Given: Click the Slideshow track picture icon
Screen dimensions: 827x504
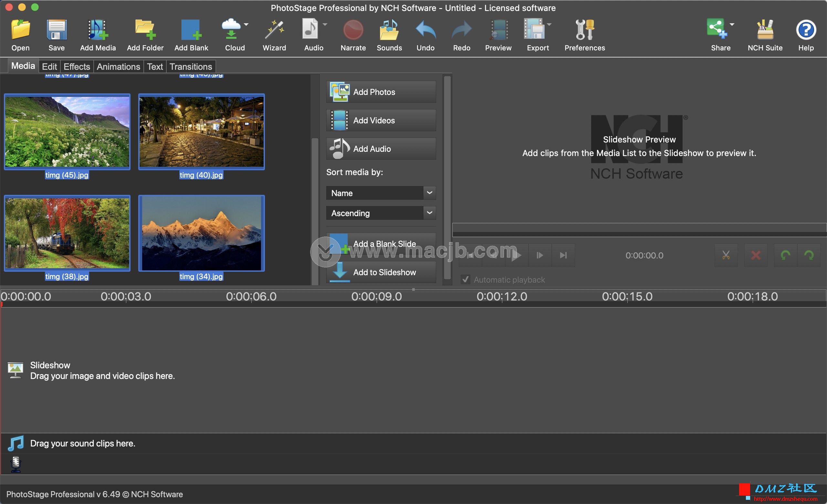Looking at the screenshot, I should [x=16, y=370].
